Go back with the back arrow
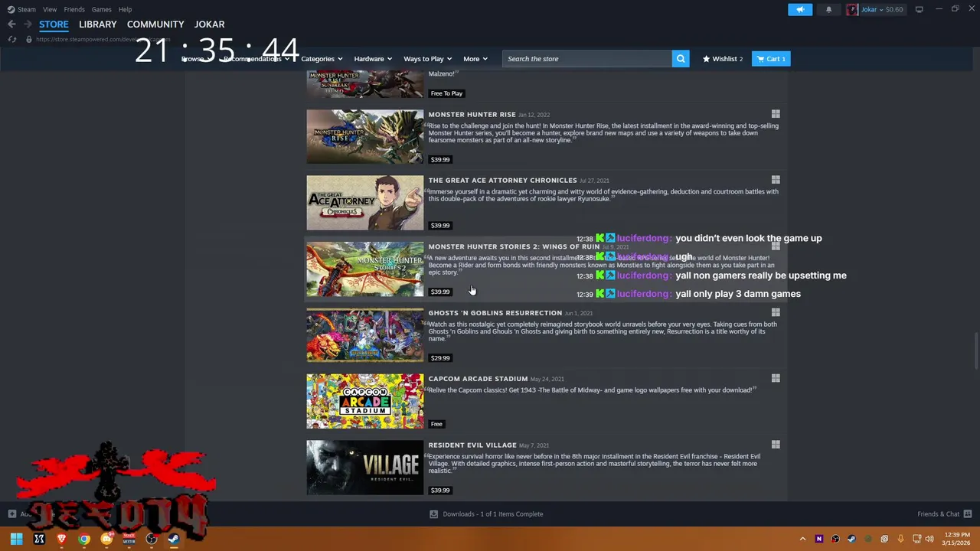Viewport: 980px width, 551px height. pos(11,24)
